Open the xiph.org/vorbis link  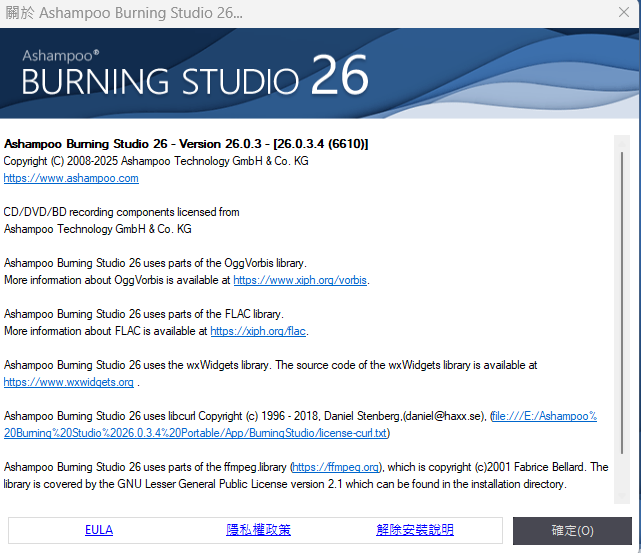pos(300,280)
